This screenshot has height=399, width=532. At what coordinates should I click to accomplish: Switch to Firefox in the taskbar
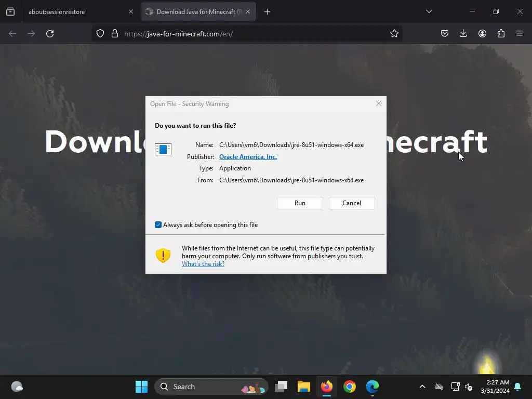pos(327,387)
